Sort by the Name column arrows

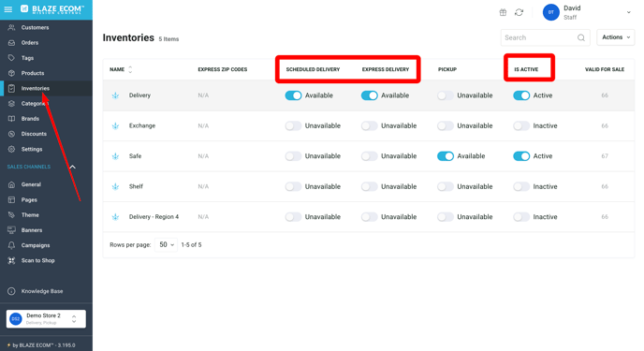pyautogui.click(x=130, y=70)
